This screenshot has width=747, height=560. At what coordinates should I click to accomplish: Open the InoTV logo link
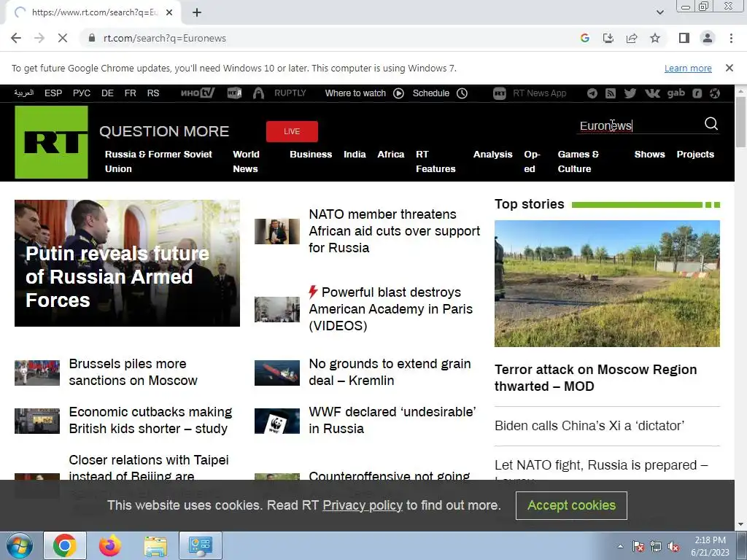198,93
